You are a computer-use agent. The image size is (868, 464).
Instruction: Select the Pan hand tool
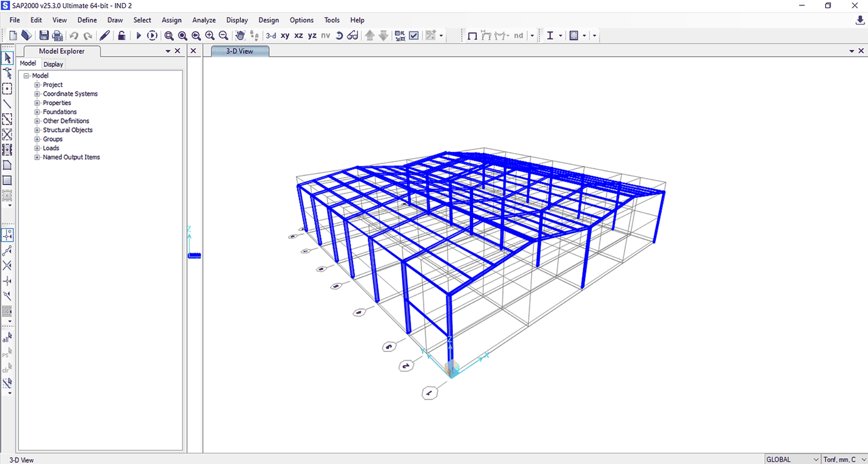pyautogui.click(x=240, y=35)
